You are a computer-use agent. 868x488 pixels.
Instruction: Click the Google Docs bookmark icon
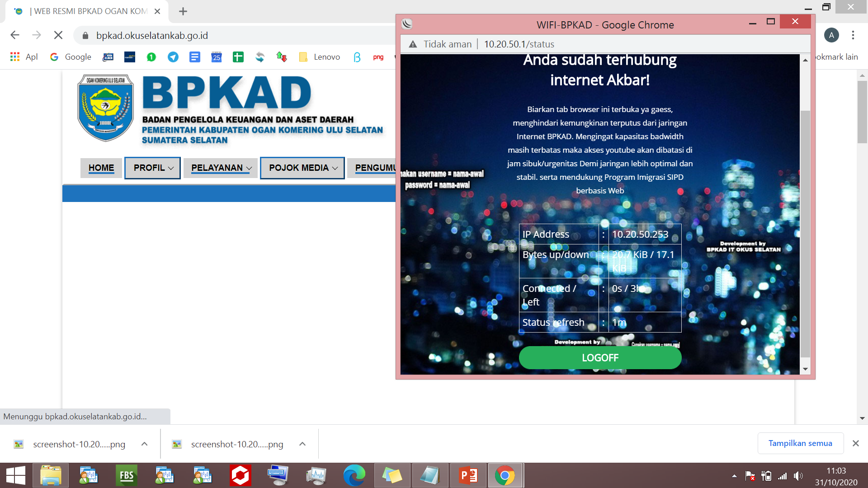[195, 57]
